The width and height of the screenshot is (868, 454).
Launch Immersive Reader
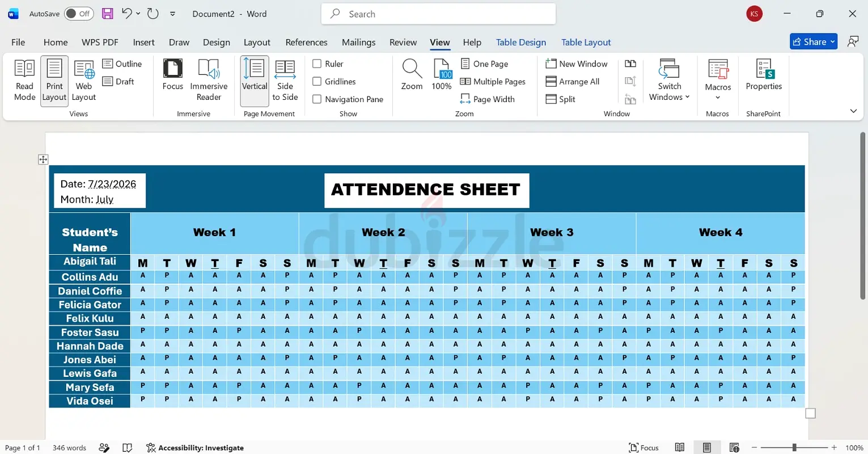click(209, 81)
